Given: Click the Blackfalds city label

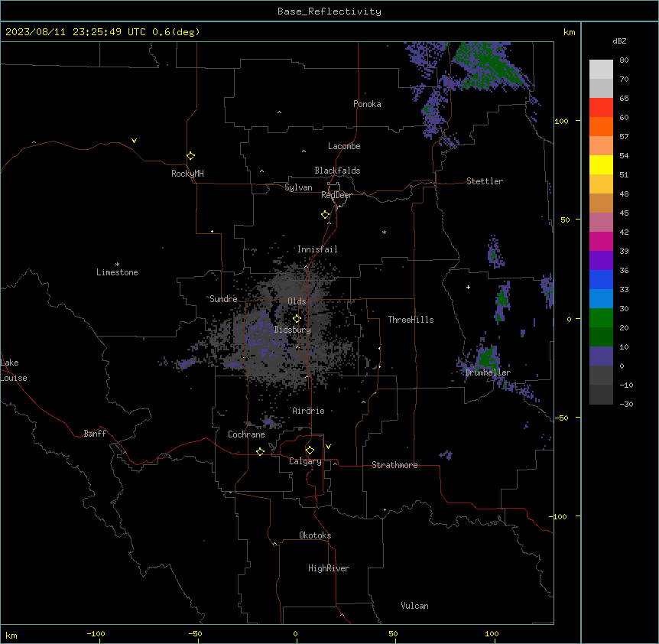Looking at the screenshot, I should pos(337,171).
